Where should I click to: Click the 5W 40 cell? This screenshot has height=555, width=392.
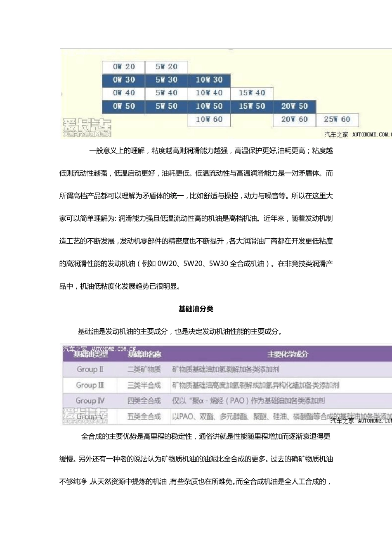tap(167, 93)
